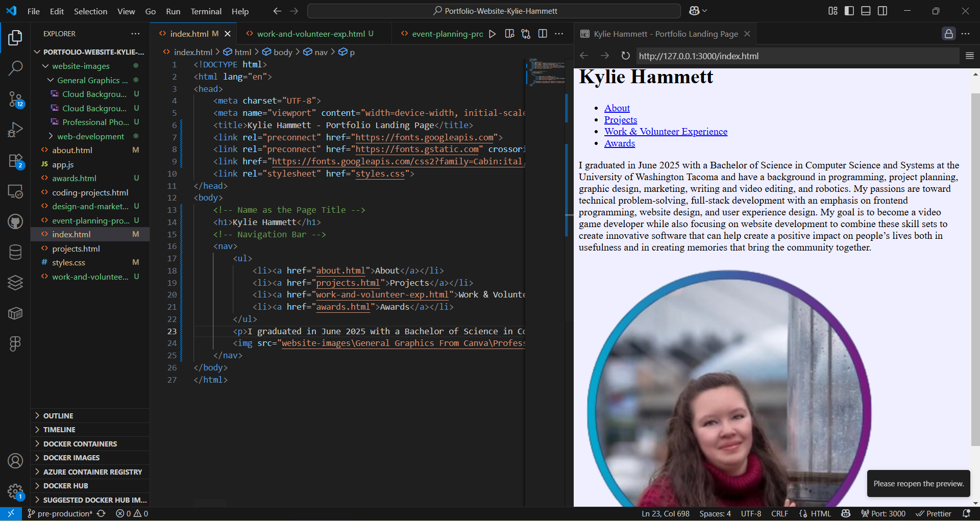980x521 pixels.
Task: Follow the Awards link in preview
Action: tap(620, 143)
